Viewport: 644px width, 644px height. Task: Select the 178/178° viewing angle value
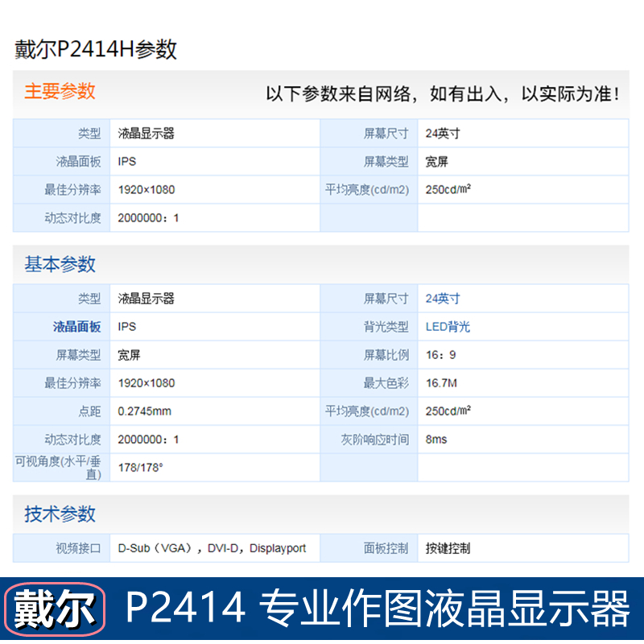(x=140, y=468)
